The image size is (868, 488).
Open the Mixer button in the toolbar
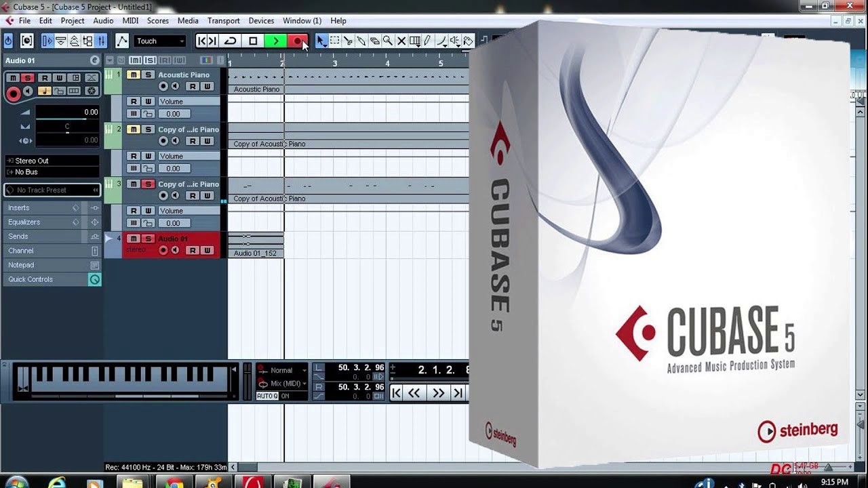coord(100,41)
